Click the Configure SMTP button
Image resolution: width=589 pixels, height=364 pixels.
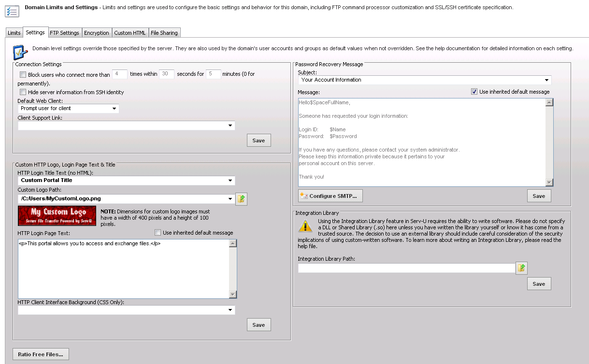pos(330,196)
